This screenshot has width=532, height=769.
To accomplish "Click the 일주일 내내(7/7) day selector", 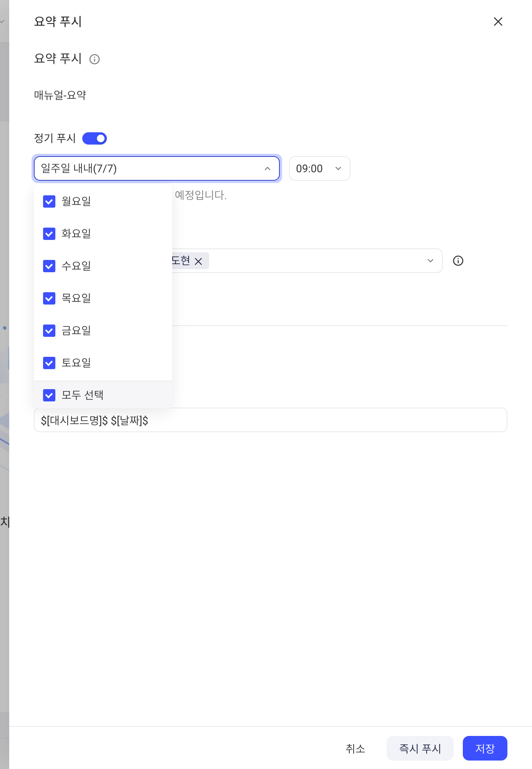I will 157,168.
